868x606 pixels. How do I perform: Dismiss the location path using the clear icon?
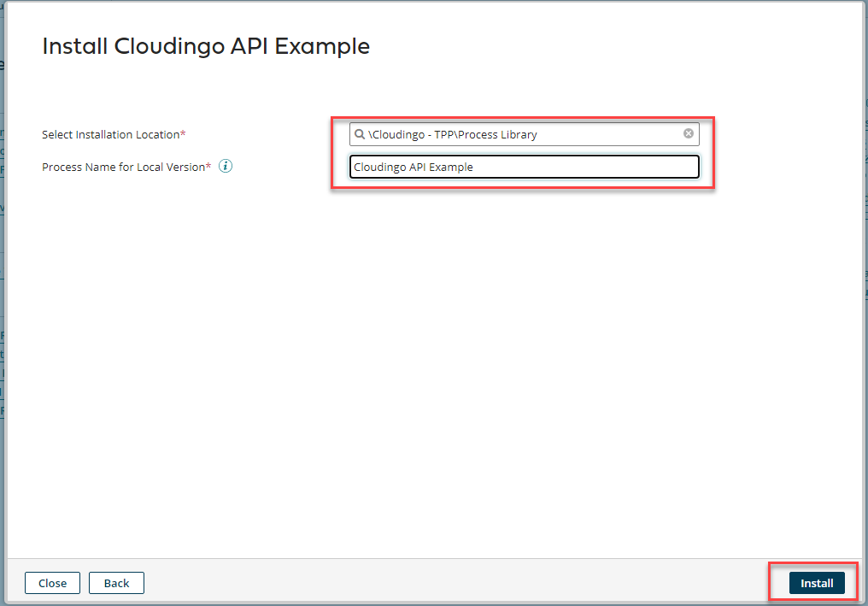tap(689, 133)
